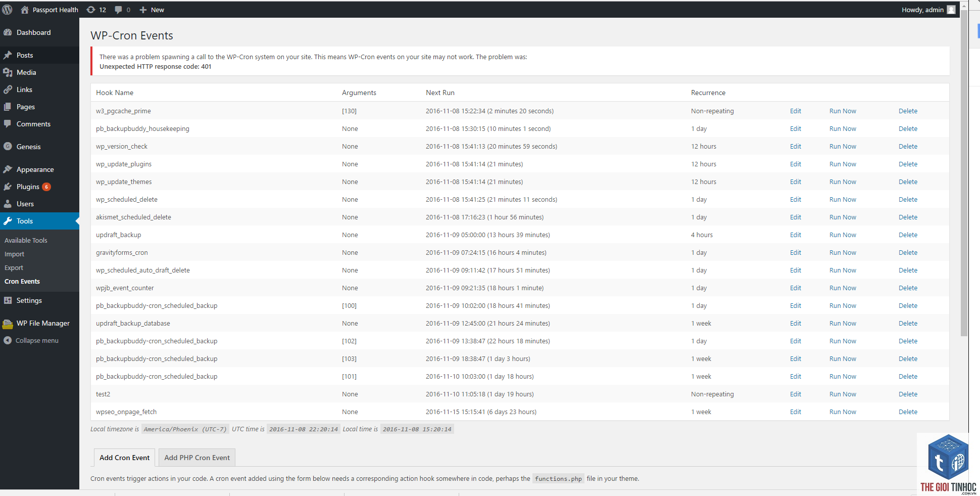The width and height of the screenshot is (980, 496).
Task: Switch to the Add PHP Cron Event tab
Action: coord(197,458)
